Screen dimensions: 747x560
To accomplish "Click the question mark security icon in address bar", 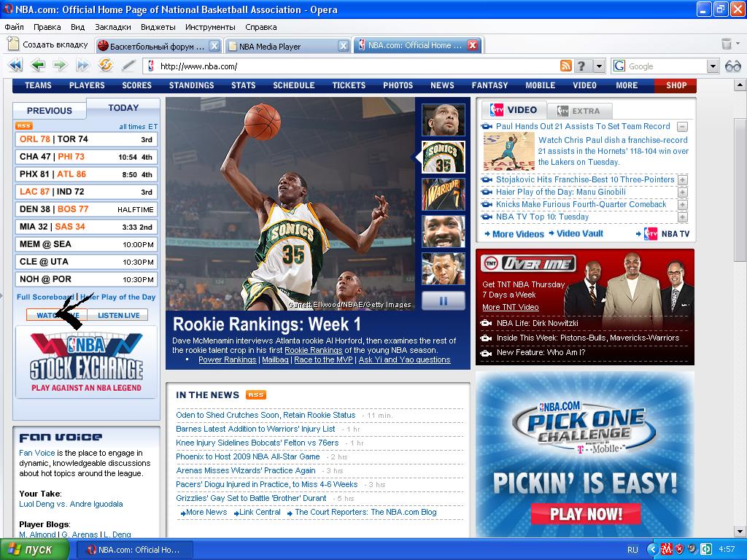I will pyautogui.click(x=581, y=66).
